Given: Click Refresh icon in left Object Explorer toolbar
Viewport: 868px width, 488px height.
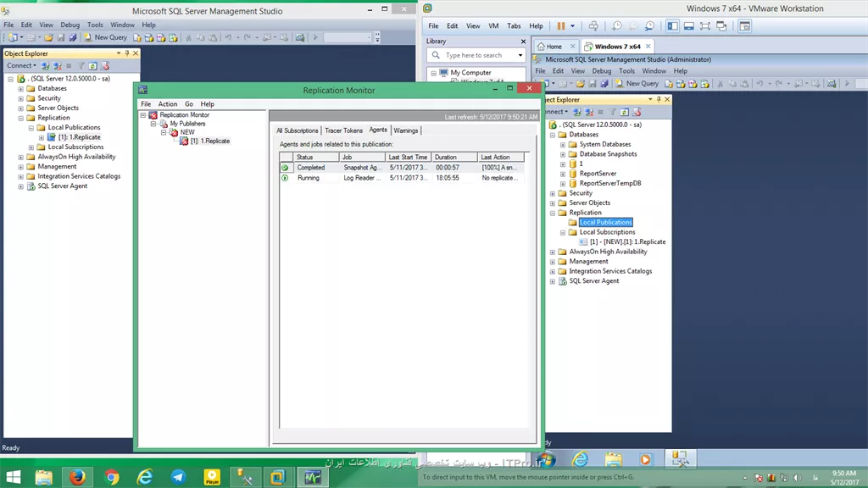Looking at the screenshot, I should 93,66.
